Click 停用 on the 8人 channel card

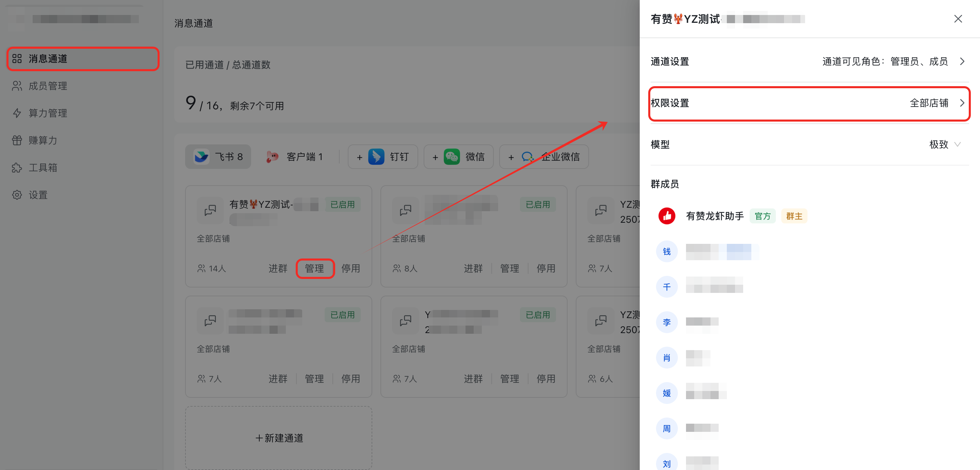click(546, 268)
